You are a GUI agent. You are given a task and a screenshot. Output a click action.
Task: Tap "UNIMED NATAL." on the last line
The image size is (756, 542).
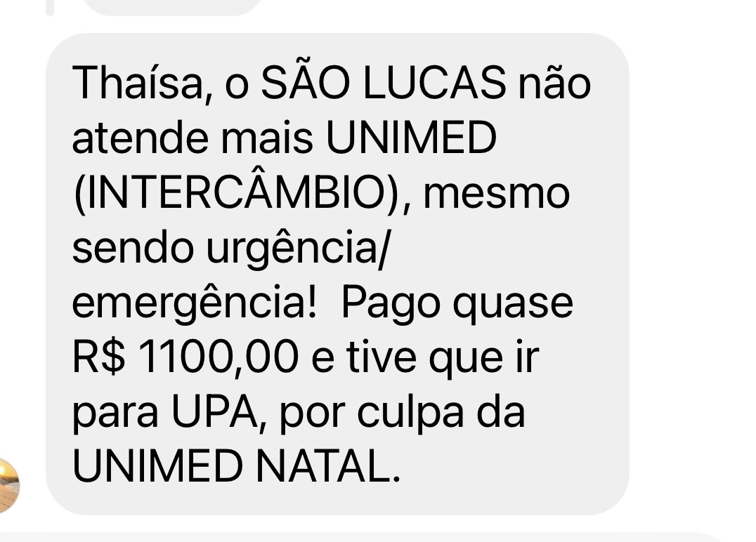tap(236, 466)
